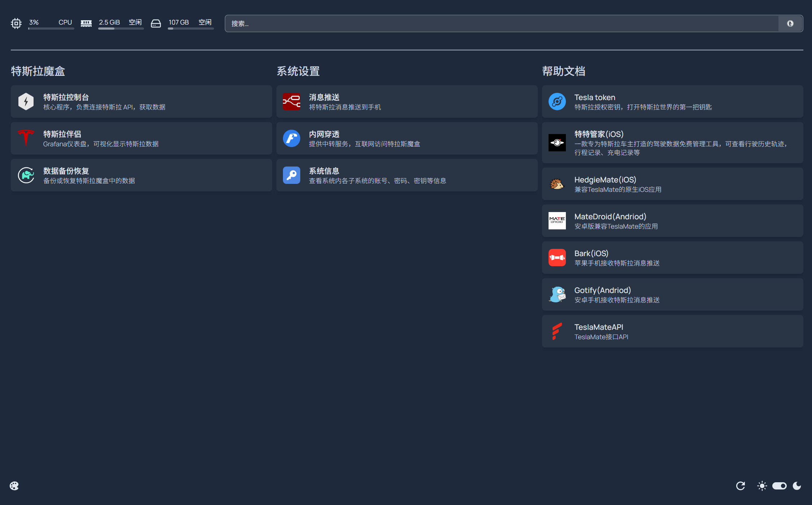Click the 2.5 GiB memory usage bar
The width and height of the screenshot is (812, 505).
tap(121, 29)
